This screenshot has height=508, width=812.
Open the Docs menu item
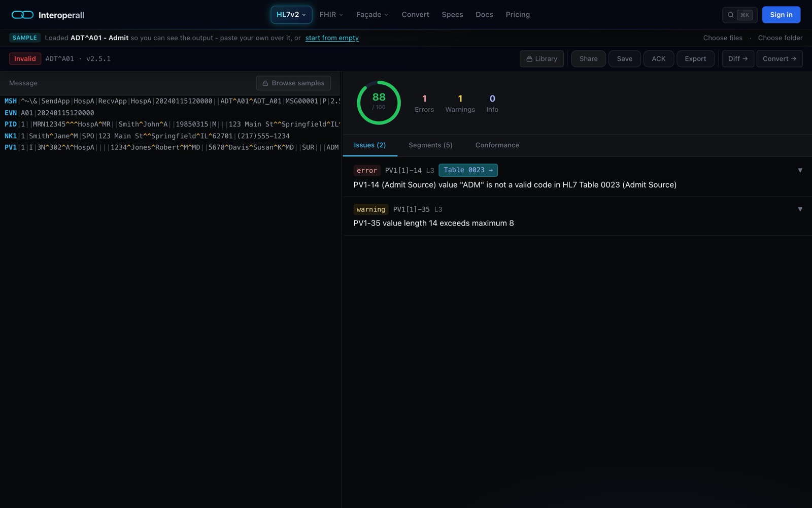484,15
